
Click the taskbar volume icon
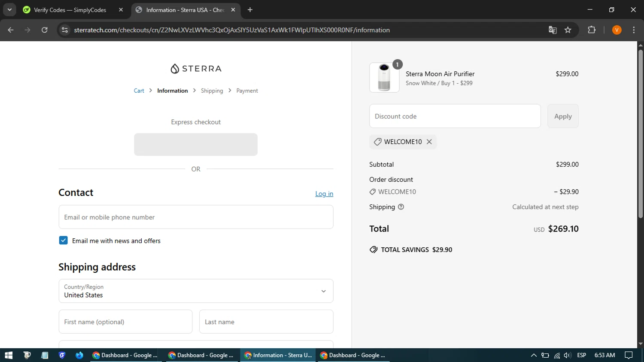568,355
